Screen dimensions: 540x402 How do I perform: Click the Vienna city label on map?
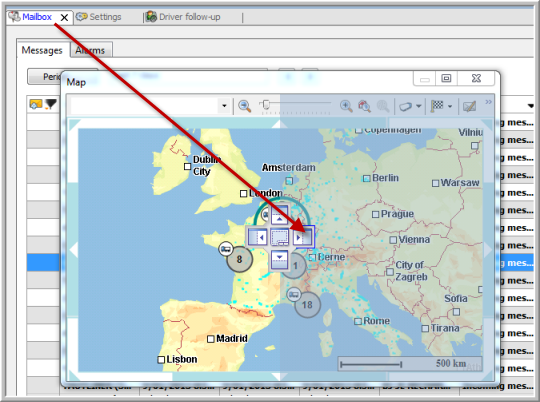click(414, 239)
